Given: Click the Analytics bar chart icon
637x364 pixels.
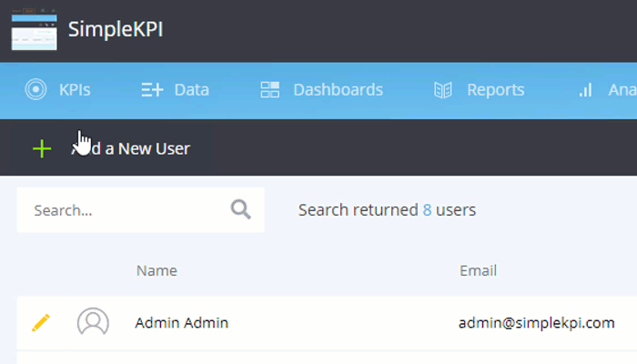Looking at the screenshot, I should coord(585,90).
